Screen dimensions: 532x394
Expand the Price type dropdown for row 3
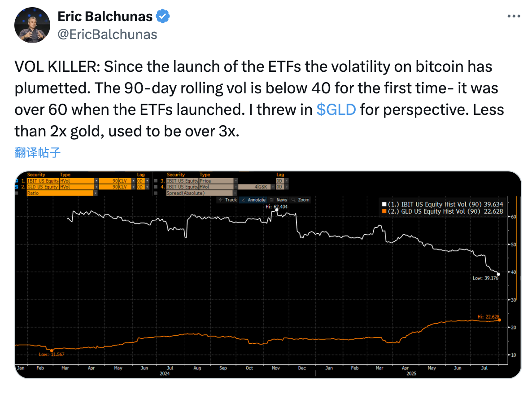click(236, 181)
